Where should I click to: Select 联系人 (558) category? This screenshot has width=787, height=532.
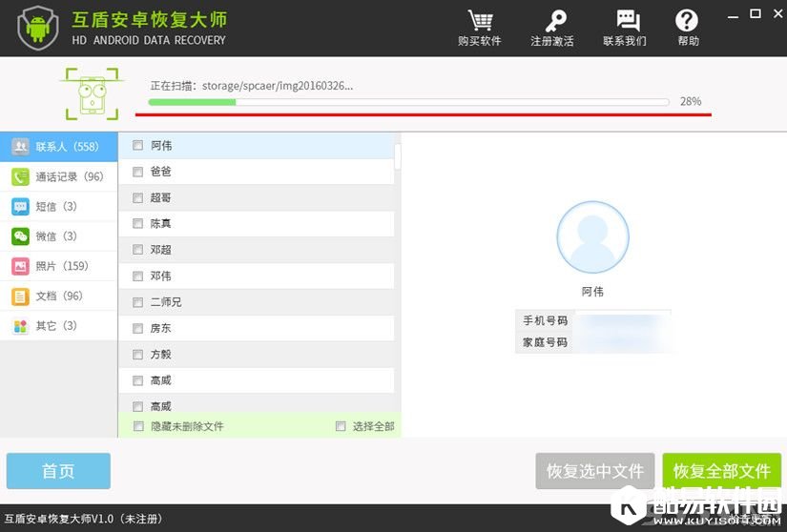tap(59, 147)
